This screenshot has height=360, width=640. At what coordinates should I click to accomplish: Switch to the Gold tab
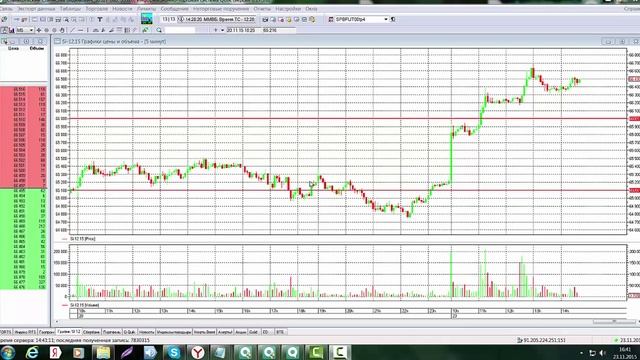coord(253,332)
